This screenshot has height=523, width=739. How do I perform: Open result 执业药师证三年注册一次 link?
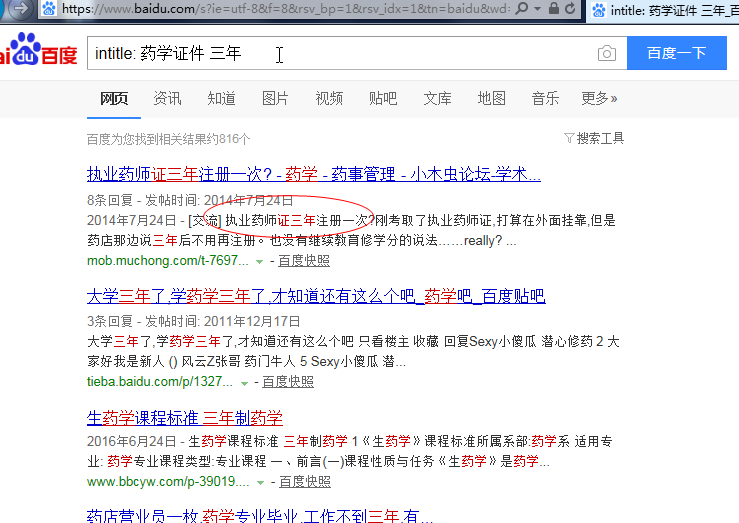pos(314,174)
